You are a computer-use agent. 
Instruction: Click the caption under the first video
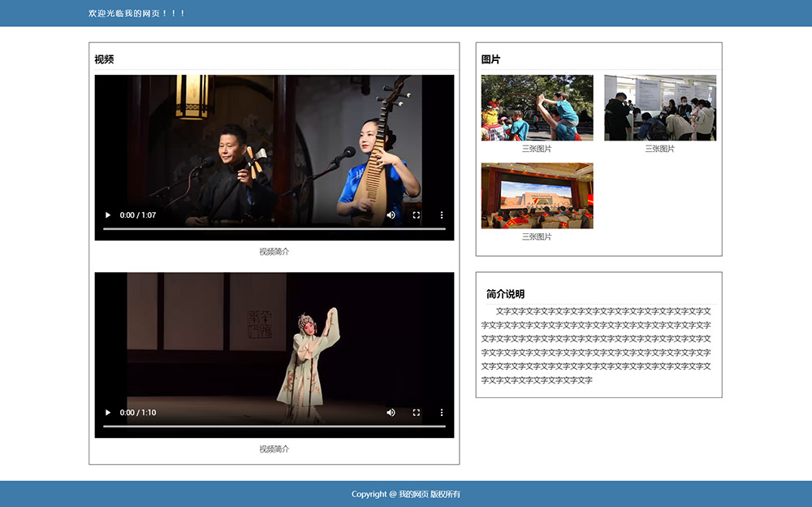click(x=274, y=252)
